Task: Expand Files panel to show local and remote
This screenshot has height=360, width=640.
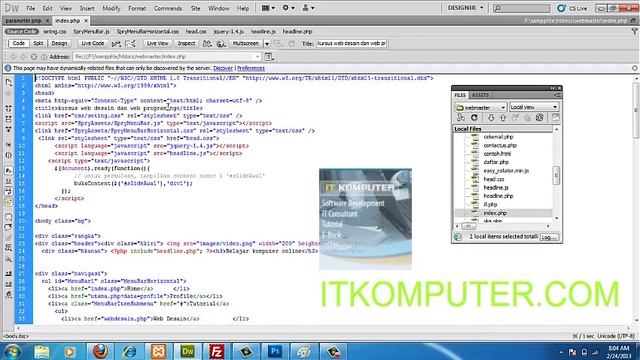Action: tap(556, 118)
